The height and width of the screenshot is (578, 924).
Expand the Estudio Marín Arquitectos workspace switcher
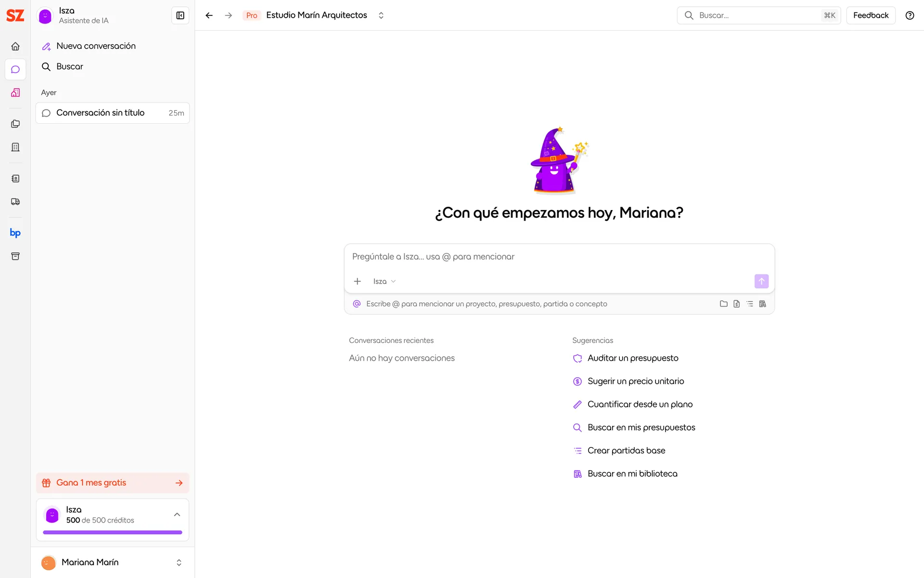tap(381, 15)
